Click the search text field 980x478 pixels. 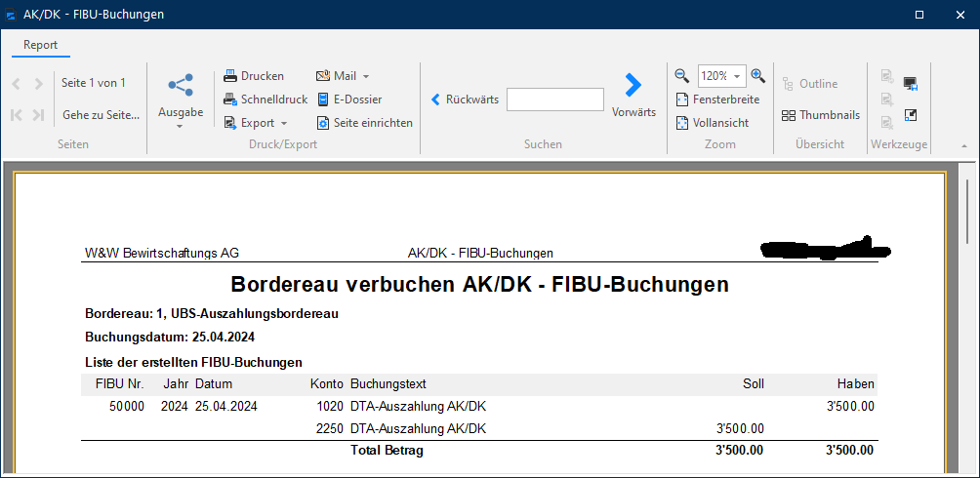(555, 100)
